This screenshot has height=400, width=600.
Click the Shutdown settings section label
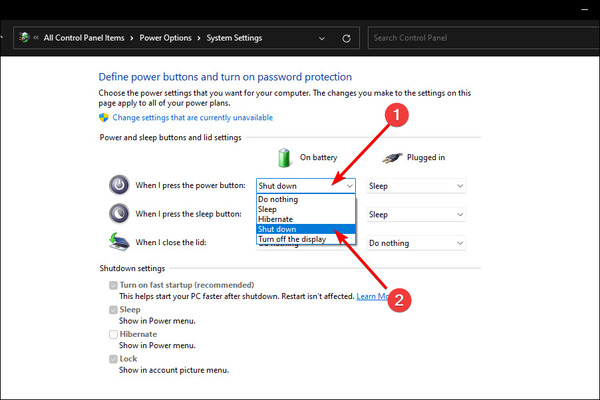[x=132, y=268]
